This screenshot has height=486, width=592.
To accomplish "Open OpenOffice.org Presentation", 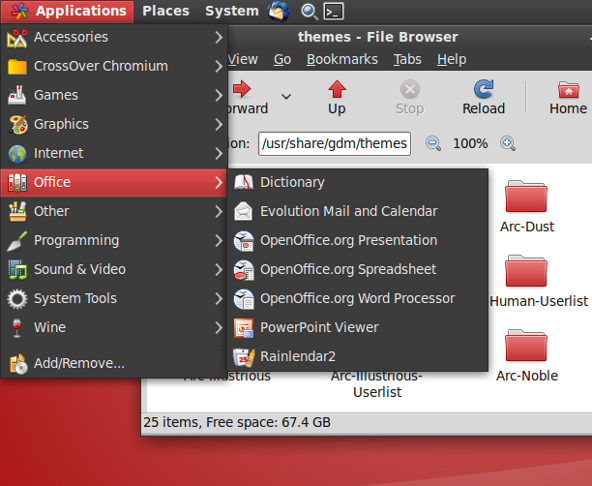I will (x=357, y=241).
